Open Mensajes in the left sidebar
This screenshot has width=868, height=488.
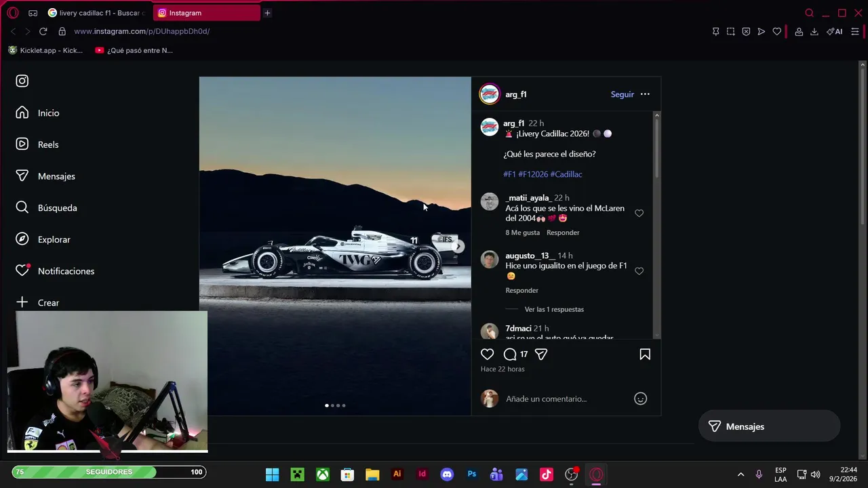click(x=45, y=176)
